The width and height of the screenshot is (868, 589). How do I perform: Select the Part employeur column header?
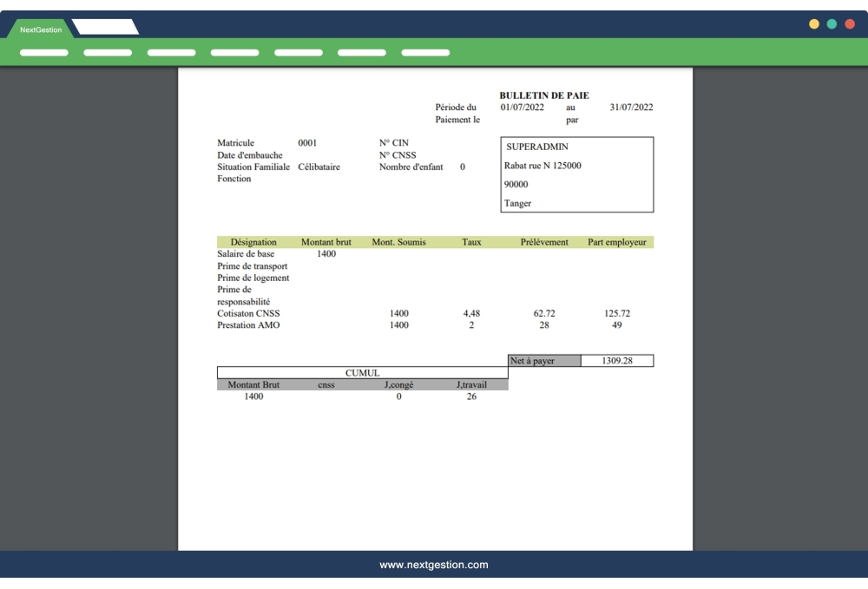(617, 242)
